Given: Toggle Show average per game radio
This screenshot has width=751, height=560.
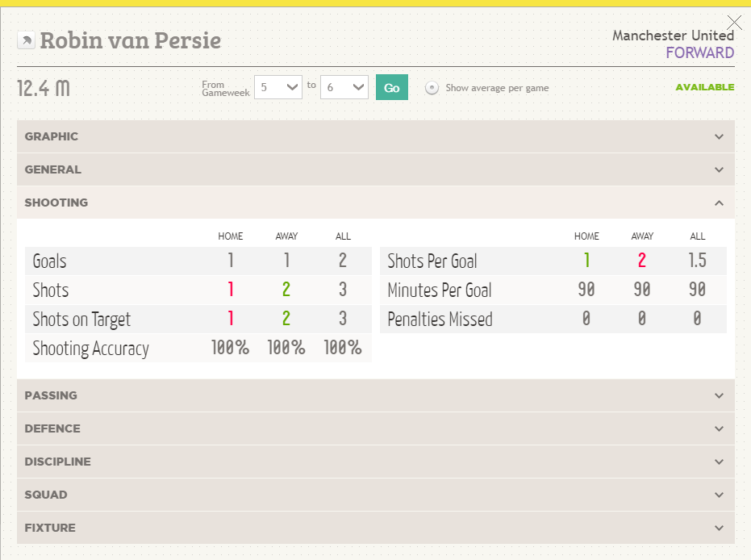Looking at the screenshot, I should pyautogui.click(x=432, y=88).
